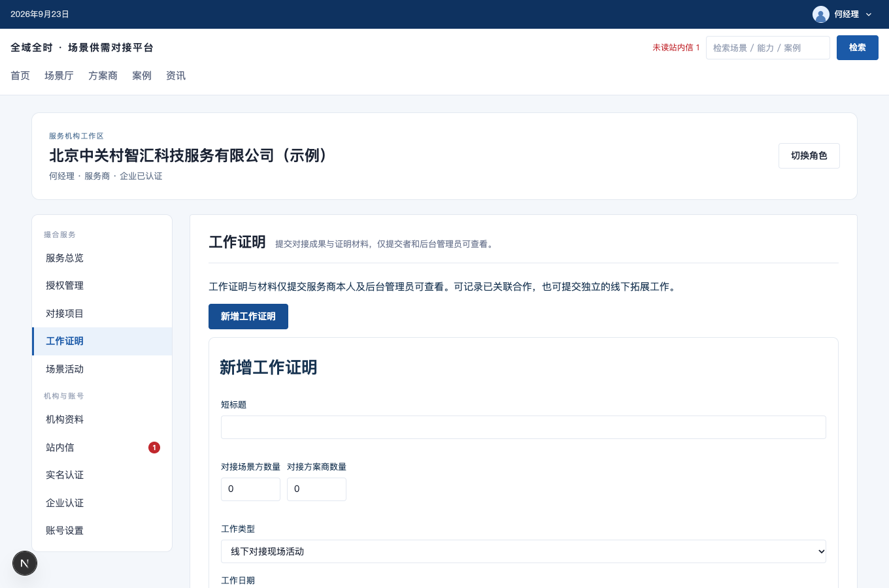The width and height of the screenshot is (889, 588).
Task: Go to 首页 in the navigation
Action: 20,76
